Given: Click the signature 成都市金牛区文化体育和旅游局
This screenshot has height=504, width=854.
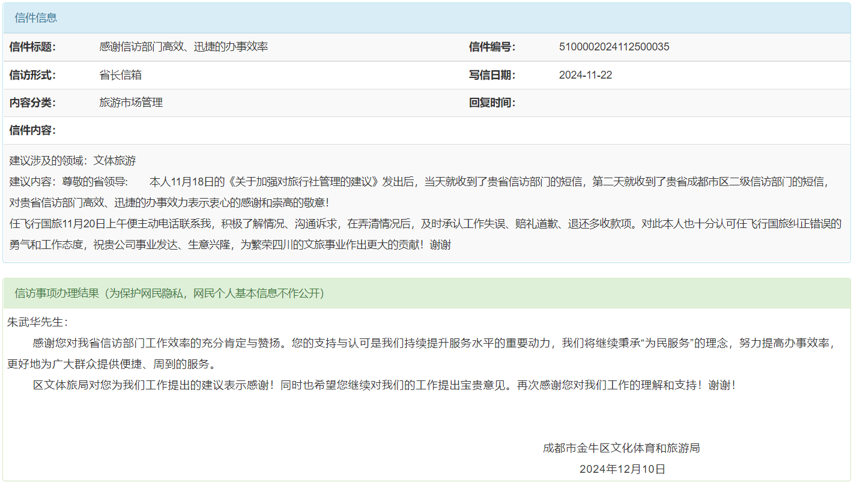Looking at the screenshot, I should [621, 448].
